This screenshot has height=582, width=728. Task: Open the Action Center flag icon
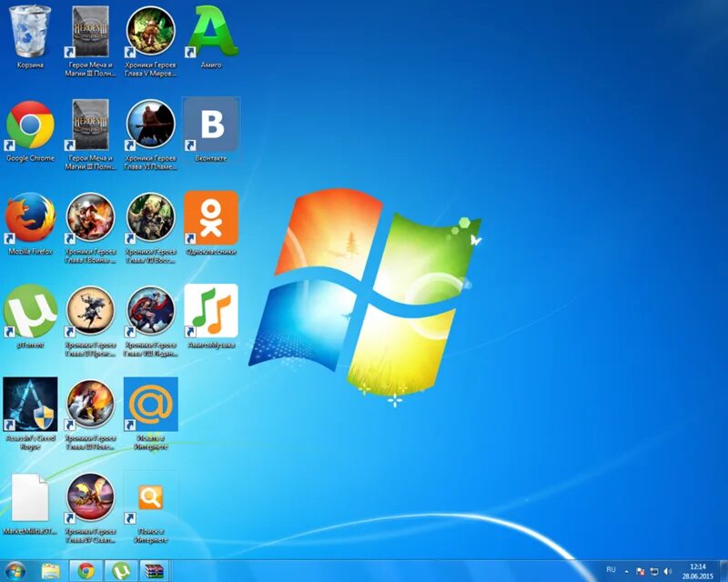click(x=640, y=572)
